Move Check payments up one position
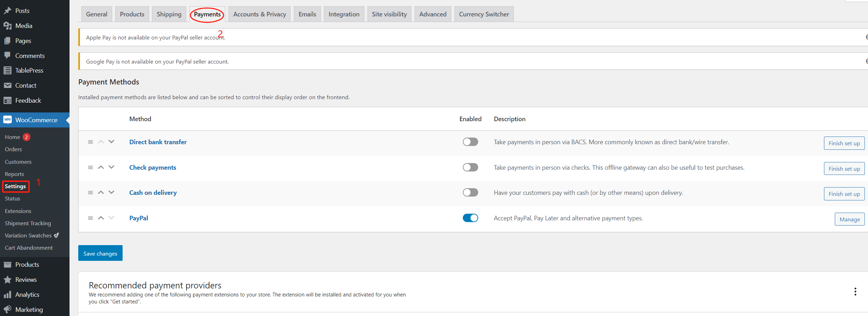 (101, 167)
